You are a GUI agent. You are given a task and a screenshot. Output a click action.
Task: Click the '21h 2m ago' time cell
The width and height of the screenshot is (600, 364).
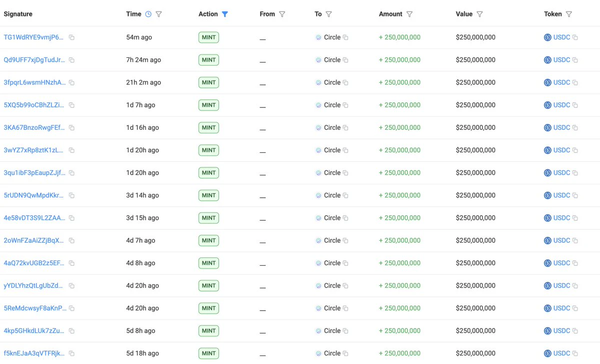143,82
